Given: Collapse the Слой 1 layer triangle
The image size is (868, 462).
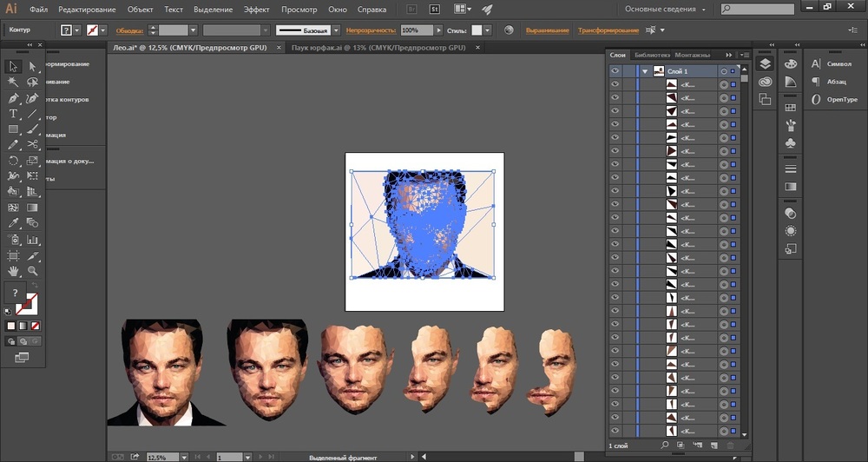Looking at the screenshot, I should point(645,71).
